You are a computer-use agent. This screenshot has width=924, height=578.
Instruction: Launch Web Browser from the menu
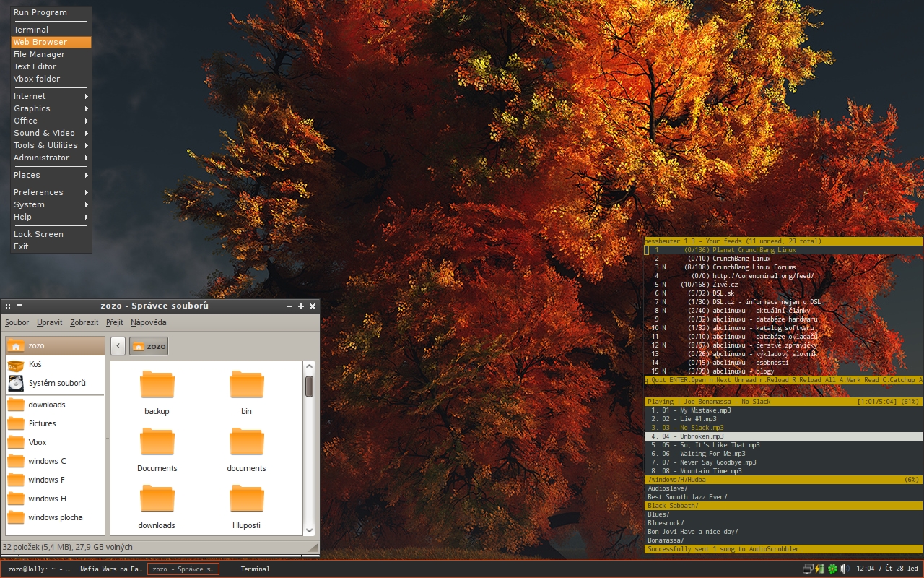point(51,42)
